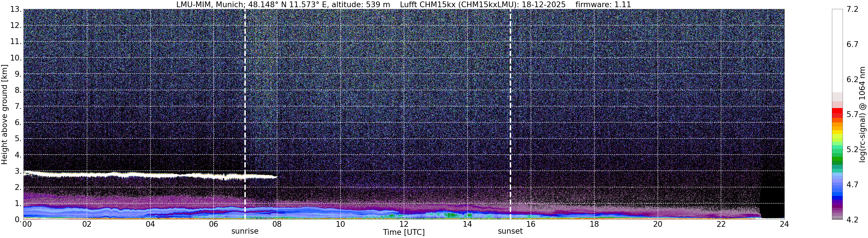Pick the dark green band on the colorbar
The width and height of the screenshot is (868, 238).
[x=837, y=161]
